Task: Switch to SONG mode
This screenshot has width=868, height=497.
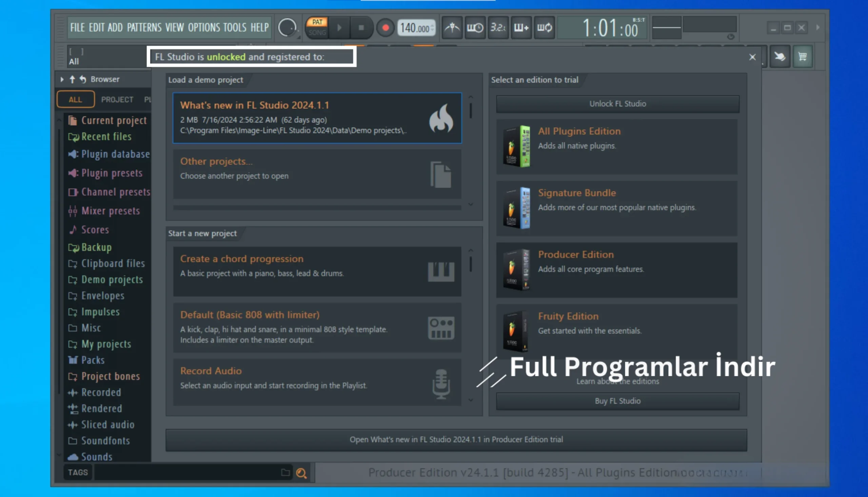Action: pos(317,33)
